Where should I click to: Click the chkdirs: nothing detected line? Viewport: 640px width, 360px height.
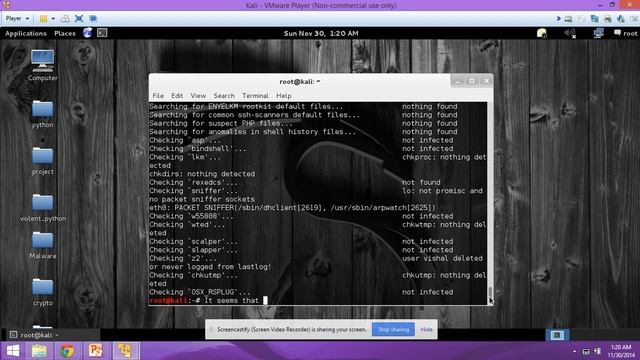202,174
